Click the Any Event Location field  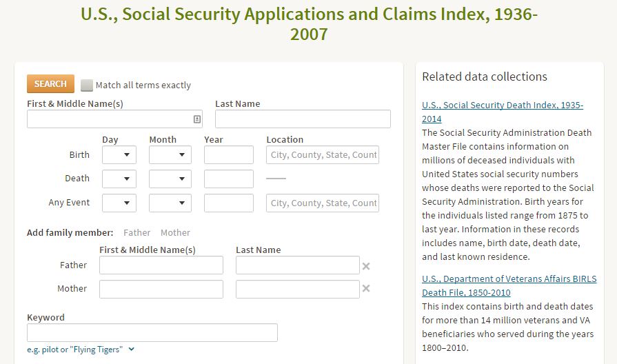point(322,203)
